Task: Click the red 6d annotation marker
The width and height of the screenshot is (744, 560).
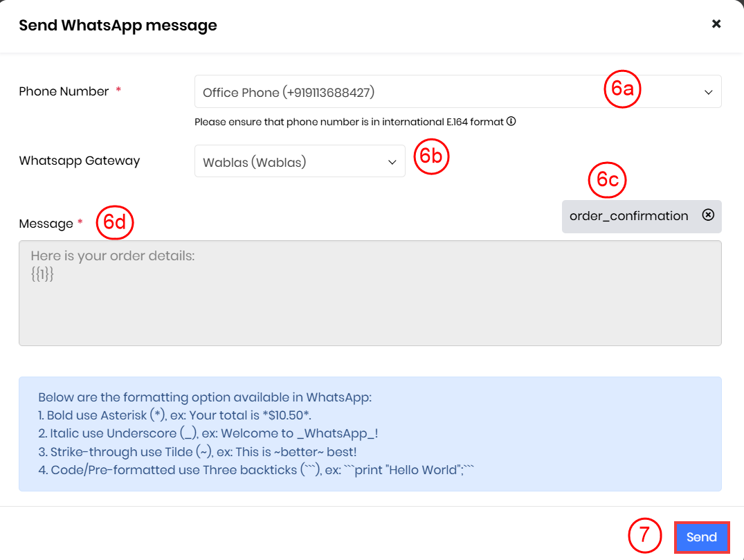Action: click(114, 224)
